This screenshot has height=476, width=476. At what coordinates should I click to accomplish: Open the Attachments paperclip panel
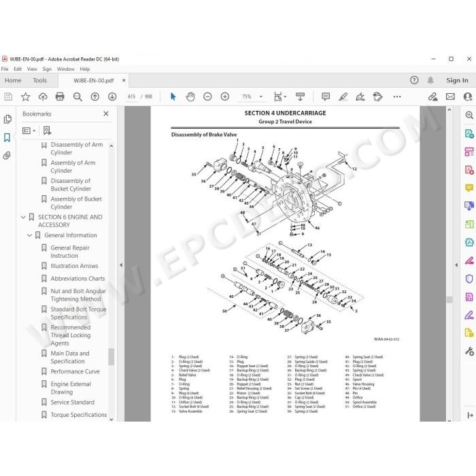point(7,156)
